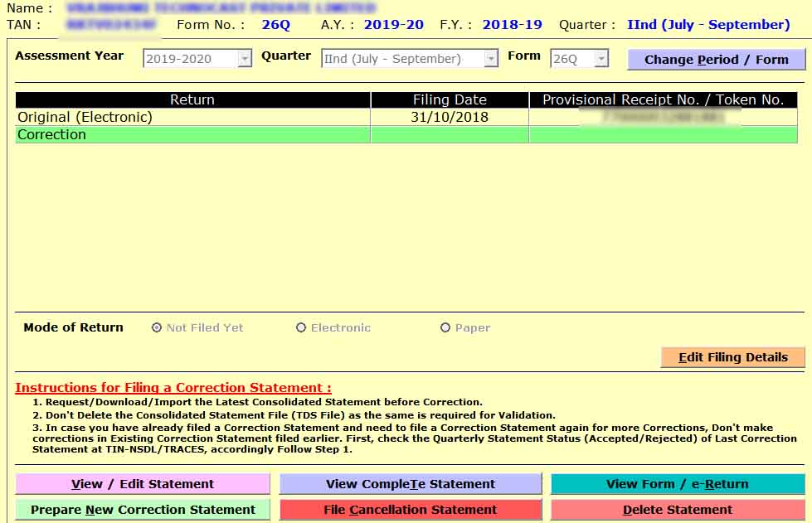This screenshot has height=523, width=812.
Task: Select the Not Filed Yet radio button
Action: click(x=157, y=327)
